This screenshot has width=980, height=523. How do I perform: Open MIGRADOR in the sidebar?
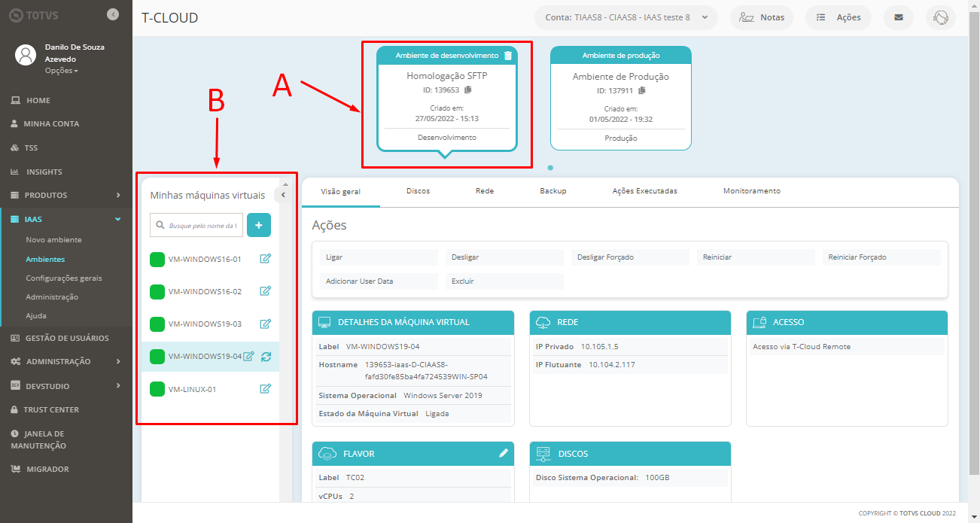[47, 469]
